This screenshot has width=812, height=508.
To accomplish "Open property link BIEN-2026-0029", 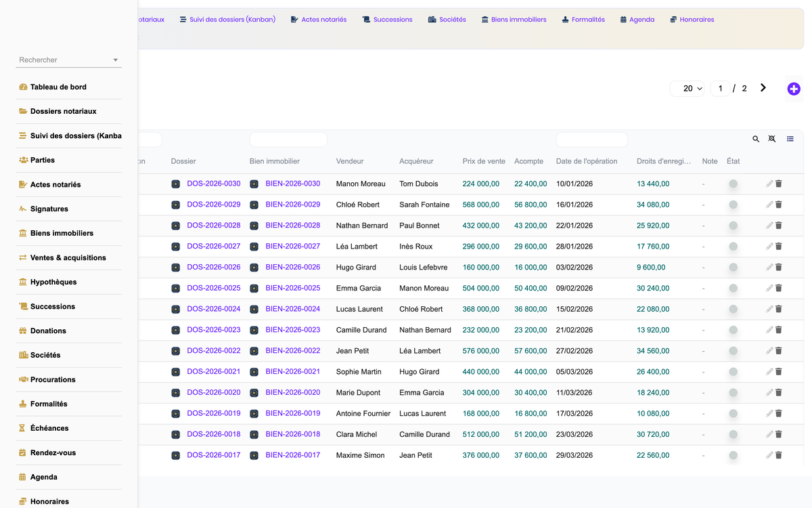I will 293,205.
